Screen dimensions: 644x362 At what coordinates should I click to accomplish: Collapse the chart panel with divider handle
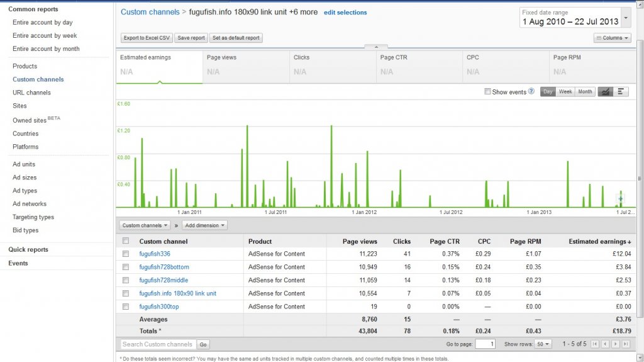[376, 47]
